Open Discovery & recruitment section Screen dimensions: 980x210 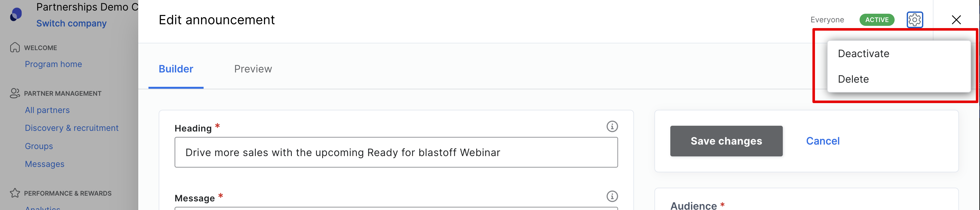pos(71,128)
